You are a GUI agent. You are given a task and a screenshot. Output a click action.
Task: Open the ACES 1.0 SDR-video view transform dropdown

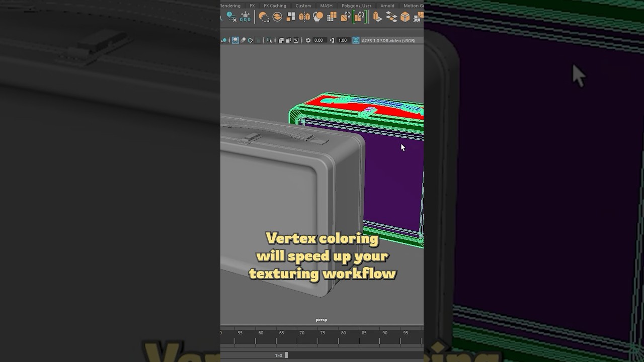click(x=391, y=40)
